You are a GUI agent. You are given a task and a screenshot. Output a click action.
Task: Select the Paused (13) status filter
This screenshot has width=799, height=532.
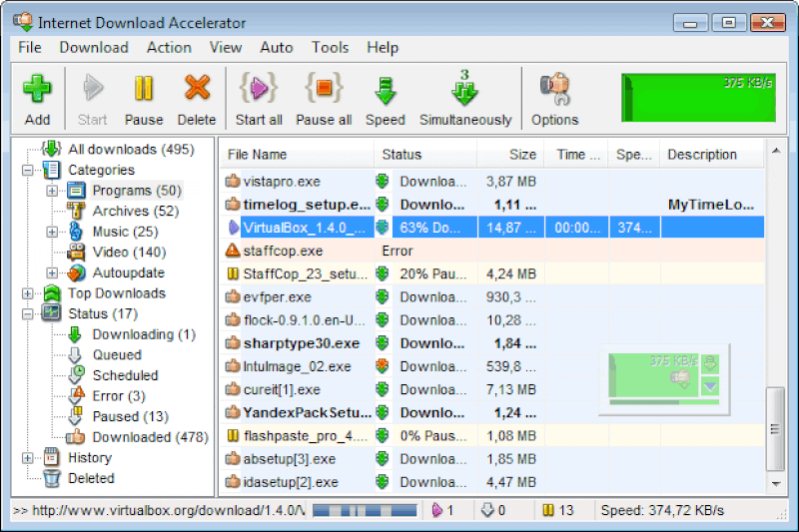click(131, 416)
